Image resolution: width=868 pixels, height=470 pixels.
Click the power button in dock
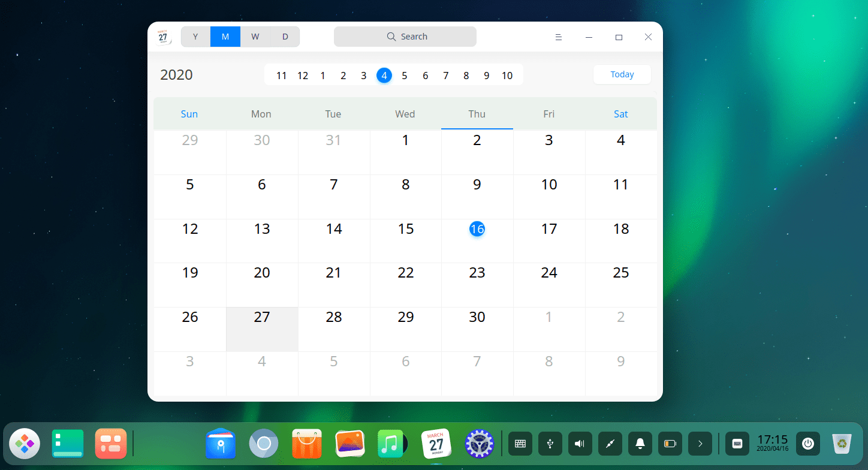tap(807, 444)
